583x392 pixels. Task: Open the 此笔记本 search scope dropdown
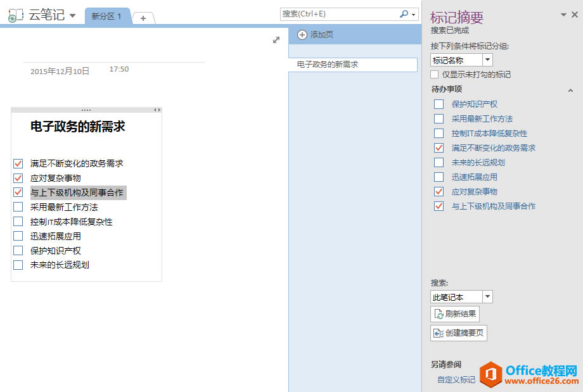tap(487, 296)
